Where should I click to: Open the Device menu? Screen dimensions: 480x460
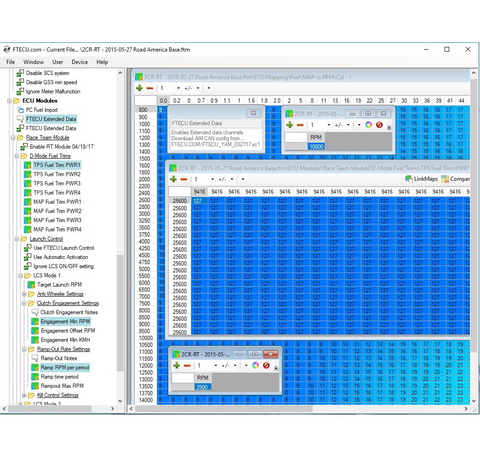tap(80, 62)
